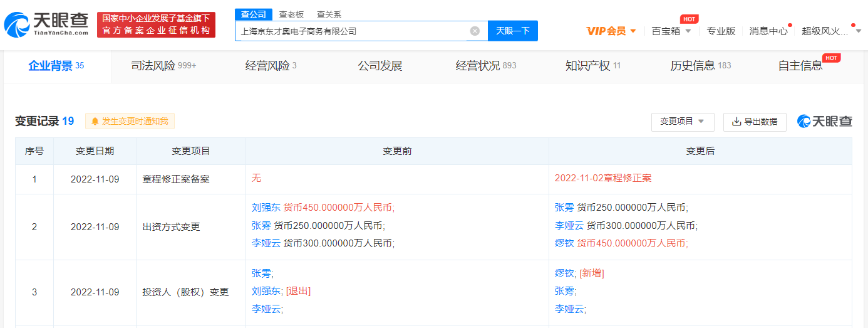This screenshot has width=868, height=328.
Task: Click the 出资方式变更 change item cell
Action: (x=191, y=227)
